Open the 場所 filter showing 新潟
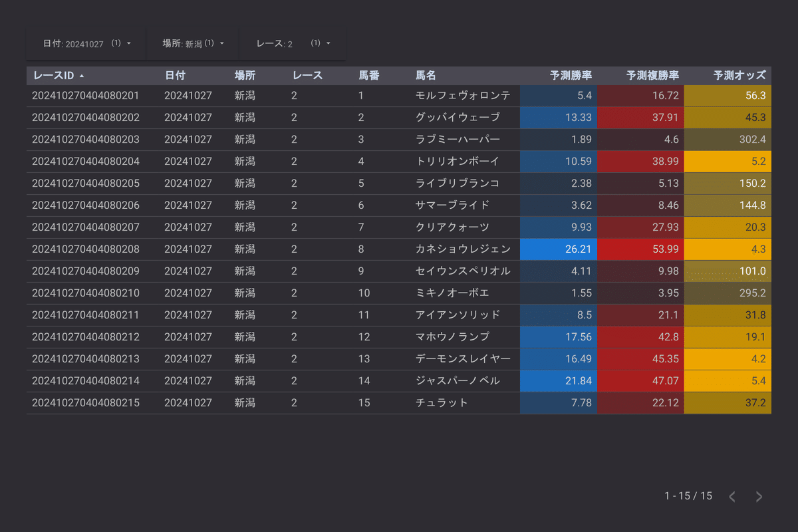Viewport: 798px width, 532px height. click(x=192, y=43)
